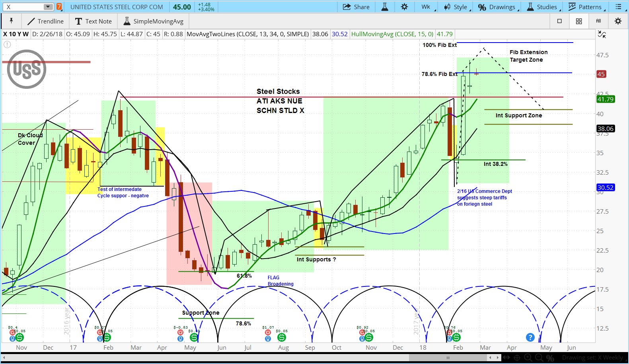Click the 2/16 US Commerce Dept note

click(484, 198)
